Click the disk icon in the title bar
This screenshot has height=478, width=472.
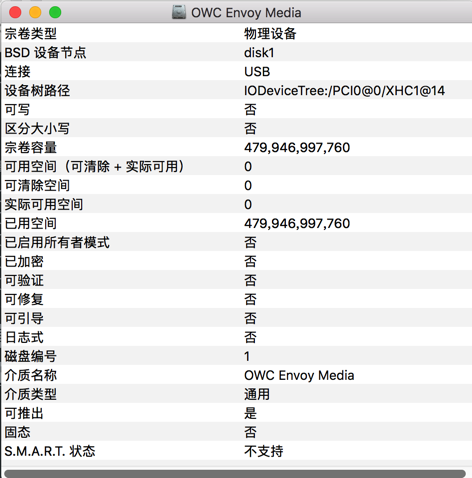(x=179, y=13)
